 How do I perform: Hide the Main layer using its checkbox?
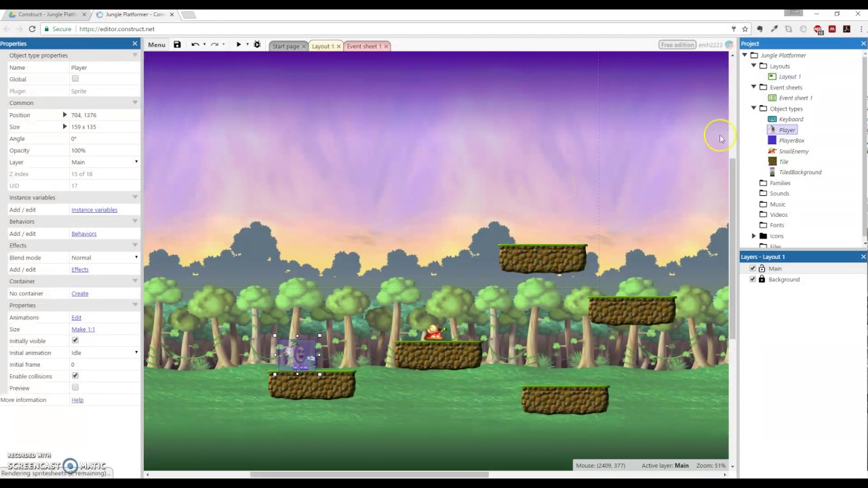click(x=752, y=268)
